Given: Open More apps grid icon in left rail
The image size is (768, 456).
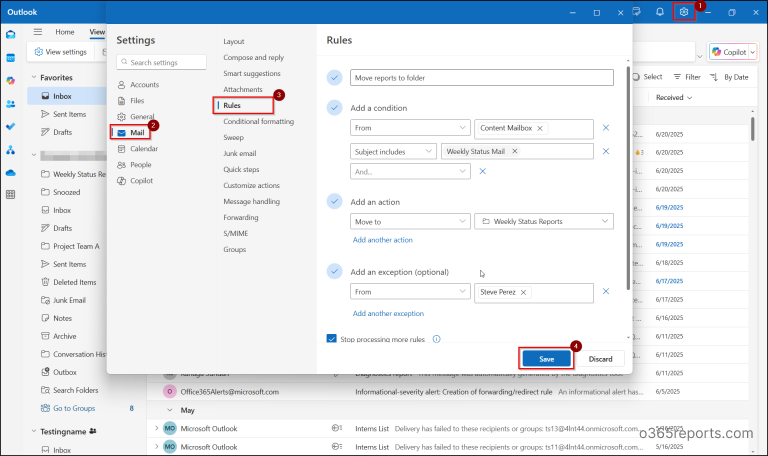Looking at the screenshot, I should point(10,194).
